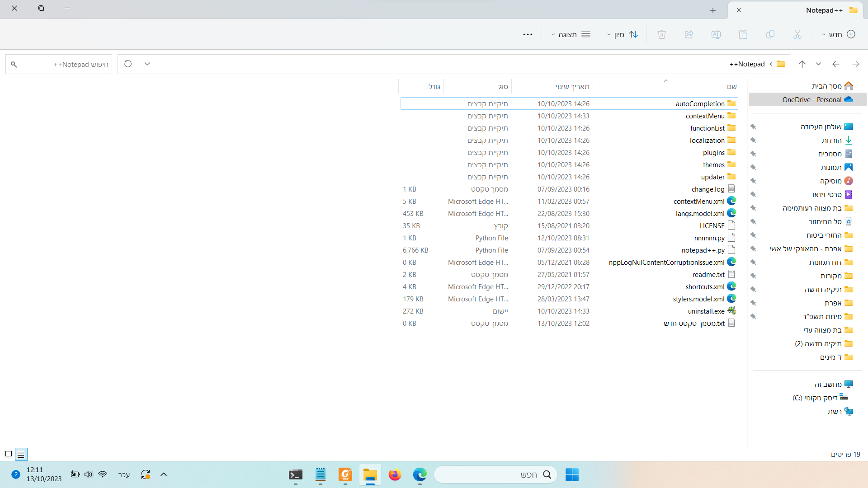Viewport: 868px width, 488px height.
Task: Click the Share icon in toolbar
Action: coord(689,34)
